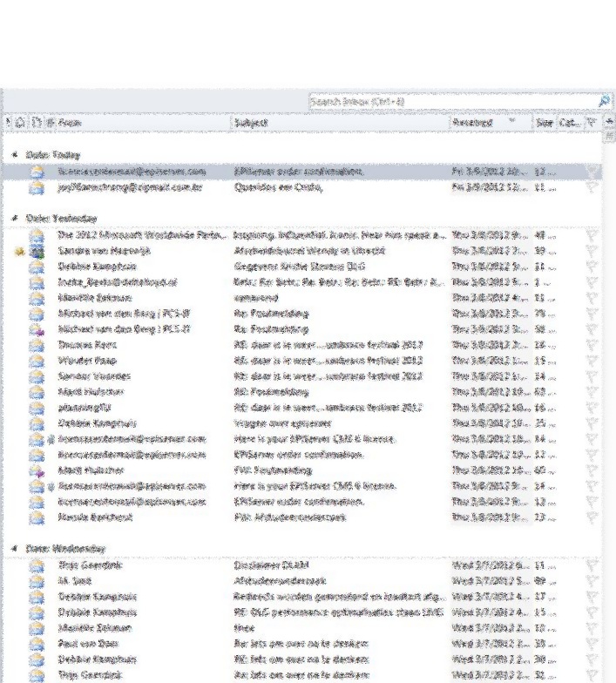Flag the first email under Date: Today
This screenshot has width=616, height=683.
[x=592, y=172]
